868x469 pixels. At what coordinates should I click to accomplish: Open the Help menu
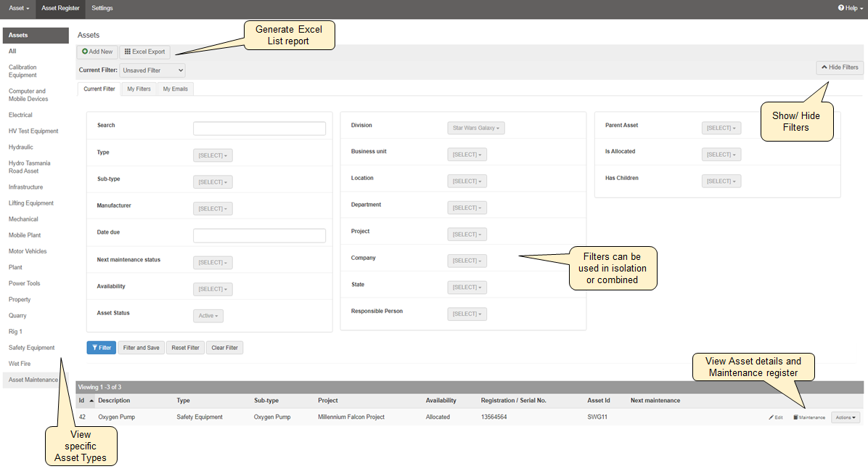click(848, 8)
